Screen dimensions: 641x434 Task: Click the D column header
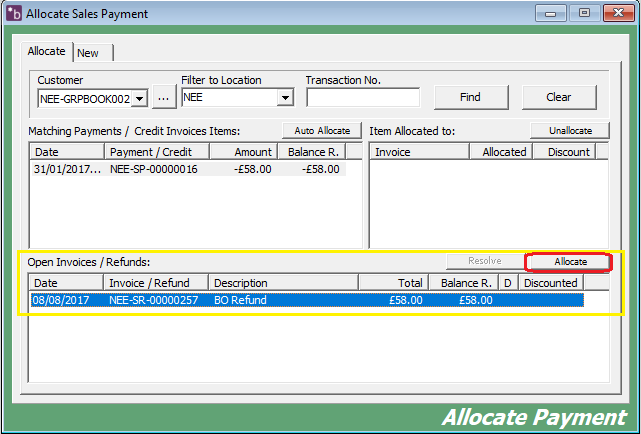(x=509, y=283)
